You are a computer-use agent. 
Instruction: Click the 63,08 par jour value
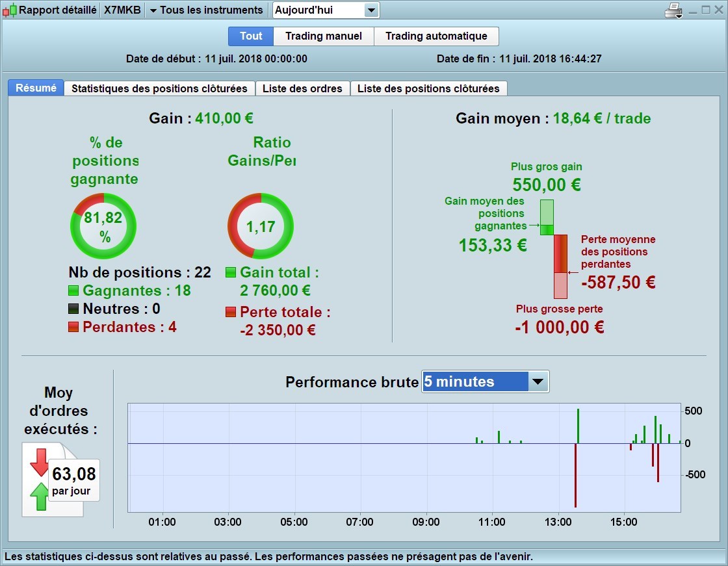[x=74, y=481]
